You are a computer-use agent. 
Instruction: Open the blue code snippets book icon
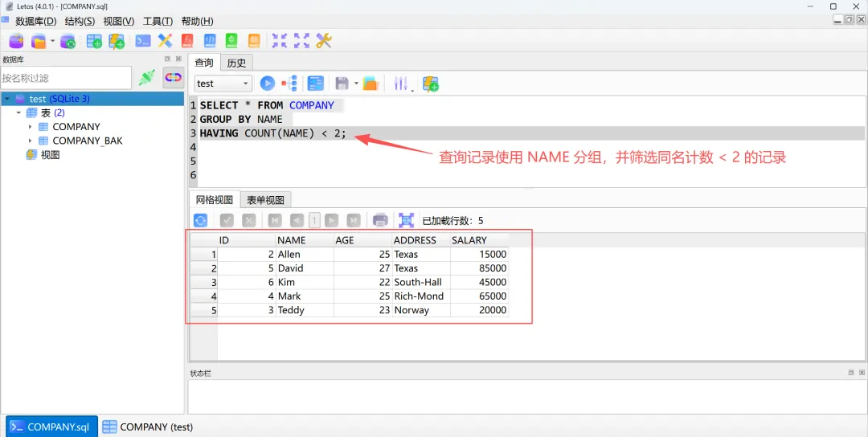209,40
